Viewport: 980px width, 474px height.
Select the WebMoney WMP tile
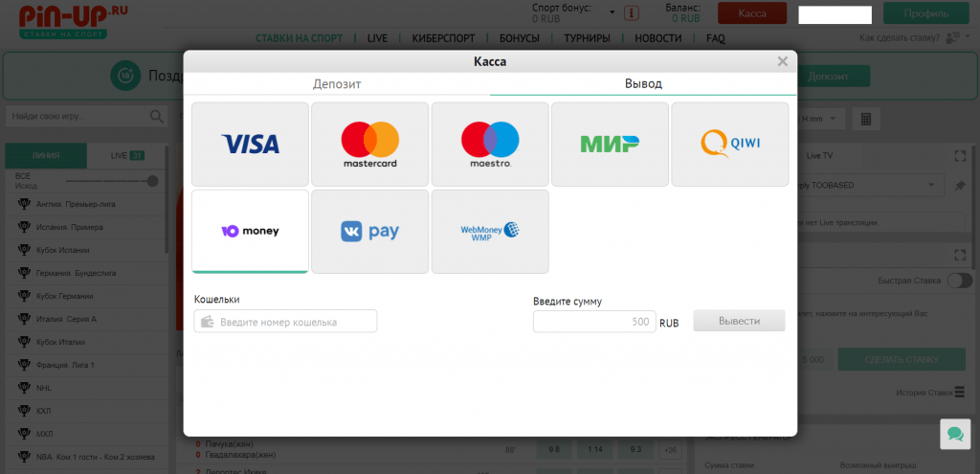coord(490,232)
